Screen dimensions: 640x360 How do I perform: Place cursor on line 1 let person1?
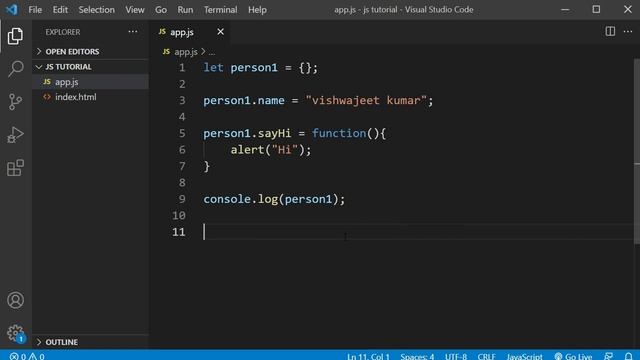click(260, 68)
